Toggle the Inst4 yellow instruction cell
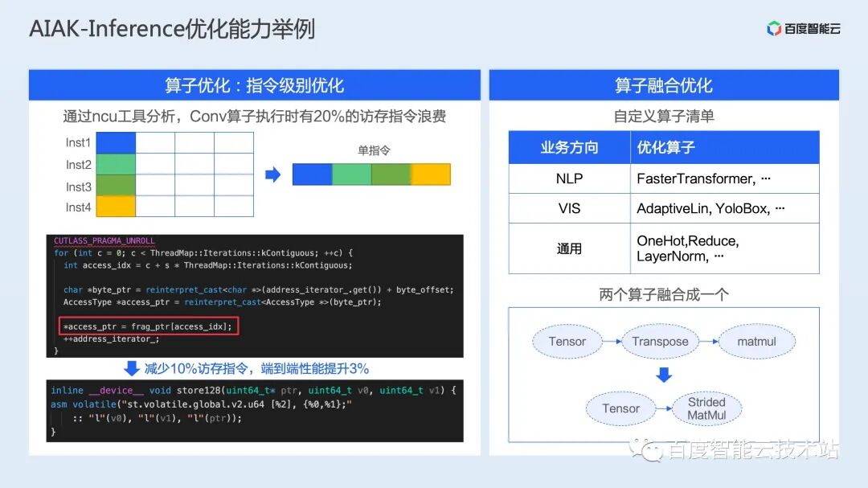Image resolution: width=868 pixels, height=488 pixels. (x=115, y=207)
